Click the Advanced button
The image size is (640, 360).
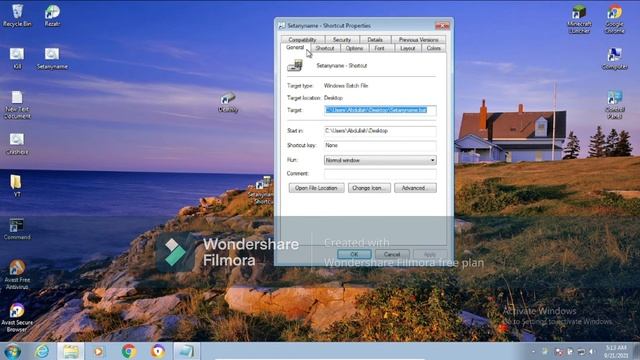point(415,188)
